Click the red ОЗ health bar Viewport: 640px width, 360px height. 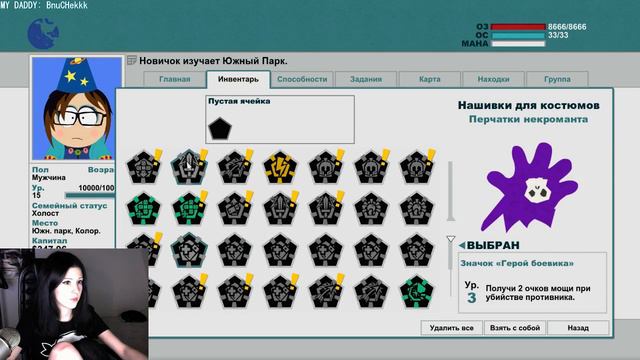coord(518,27)
